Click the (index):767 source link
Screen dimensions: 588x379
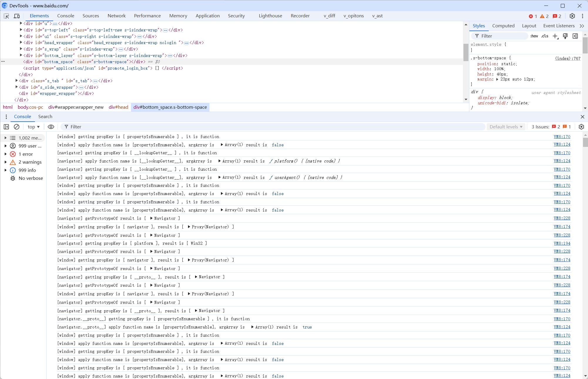tap(567, 58)
